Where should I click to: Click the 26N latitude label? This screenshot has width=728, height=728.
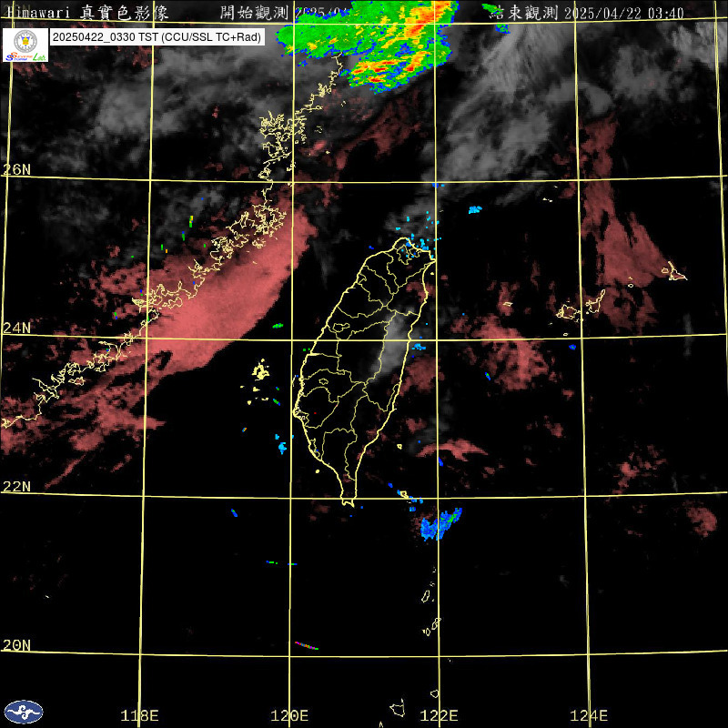click(x=16, y=169)
